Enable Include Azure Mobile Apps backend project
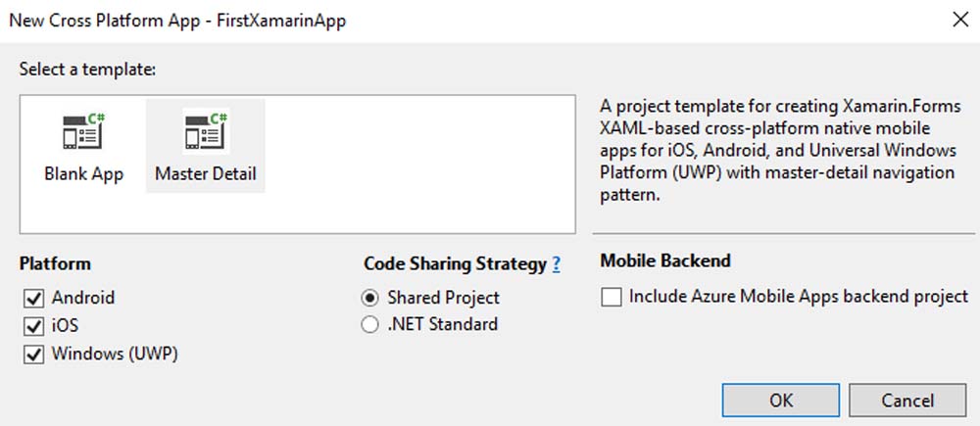This screenshot has height=426, width=980. click(x=612, y=297)
